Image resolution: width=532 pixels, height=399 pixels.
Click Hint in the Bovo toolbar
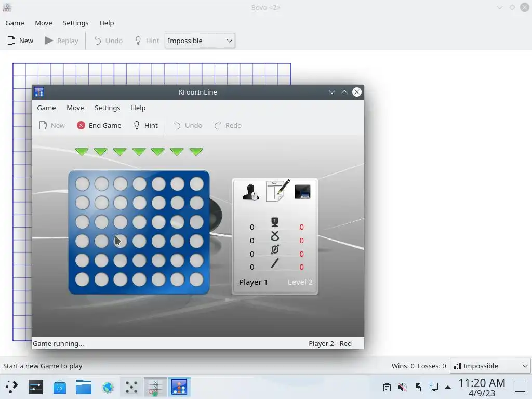(x=147, y=41)
